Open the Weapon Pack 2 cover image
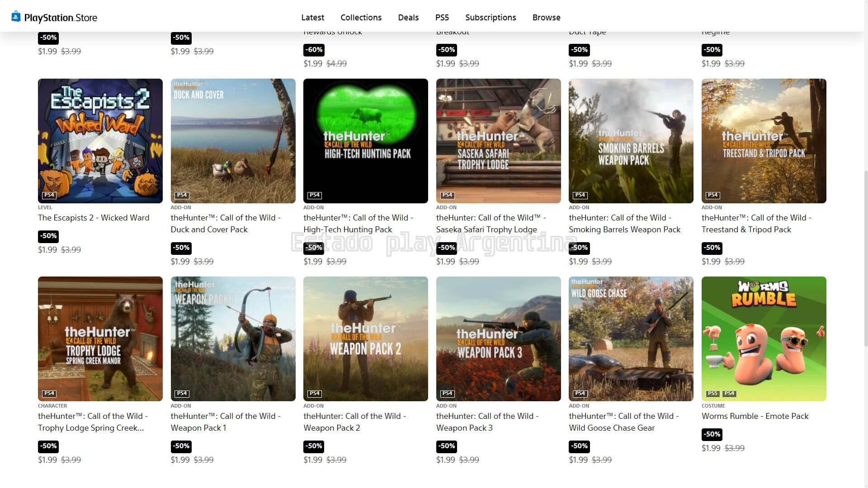The height and width of the screenshot is (488, 868). coord(365,339)
